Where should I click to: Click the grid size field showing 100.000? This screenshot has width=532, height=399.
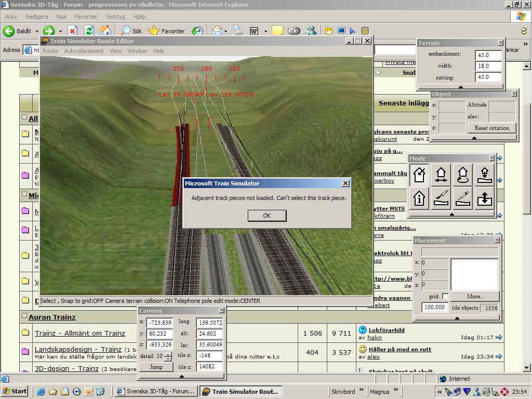tap(435, 307)
